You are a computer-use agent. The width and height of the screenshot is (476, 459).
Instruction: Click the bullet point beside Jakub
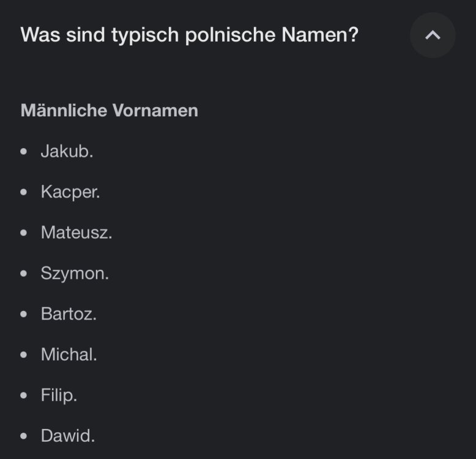pyautogui.click(x=24, y=152)
